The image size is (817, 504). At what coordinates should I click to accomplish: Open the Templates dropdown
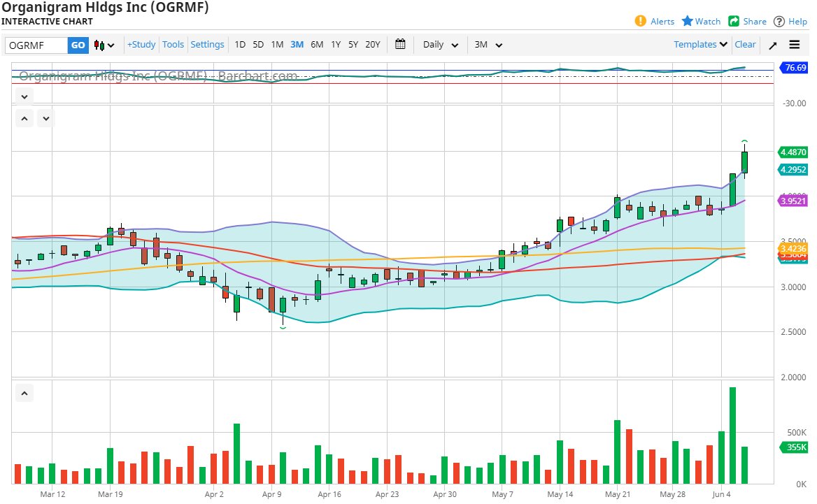pyautogui.click(x=700, y=45)
